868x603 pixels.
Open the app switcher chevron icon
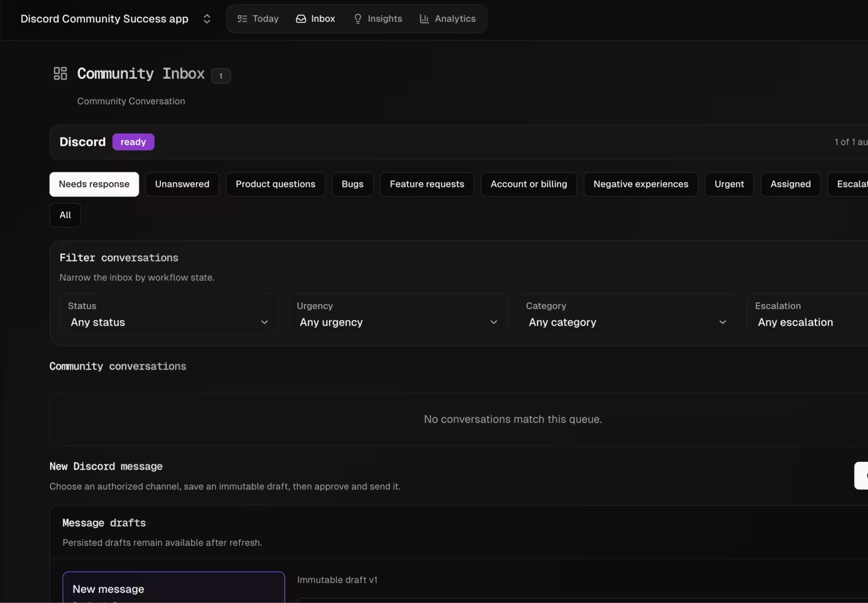tap(207, 19)
